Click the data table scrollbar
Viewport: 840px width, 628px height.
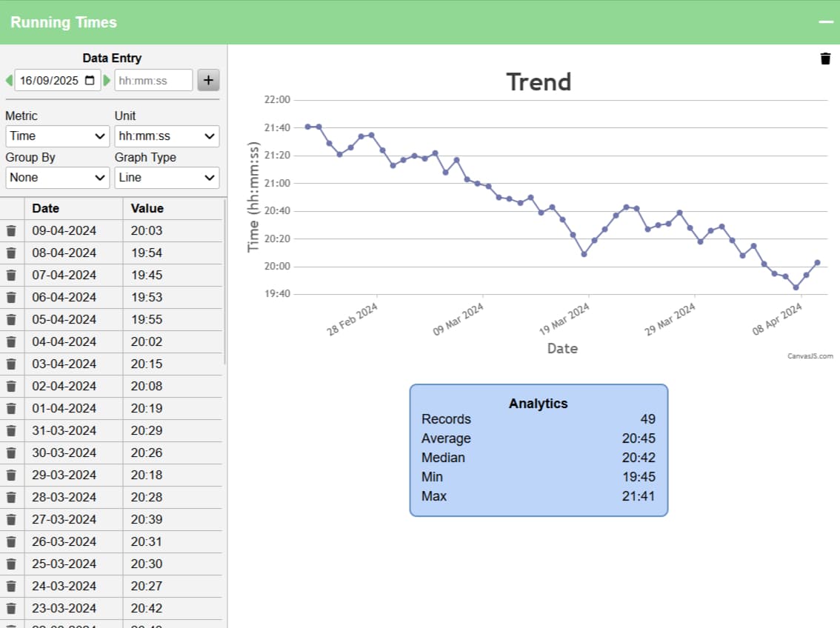(224, 284)
